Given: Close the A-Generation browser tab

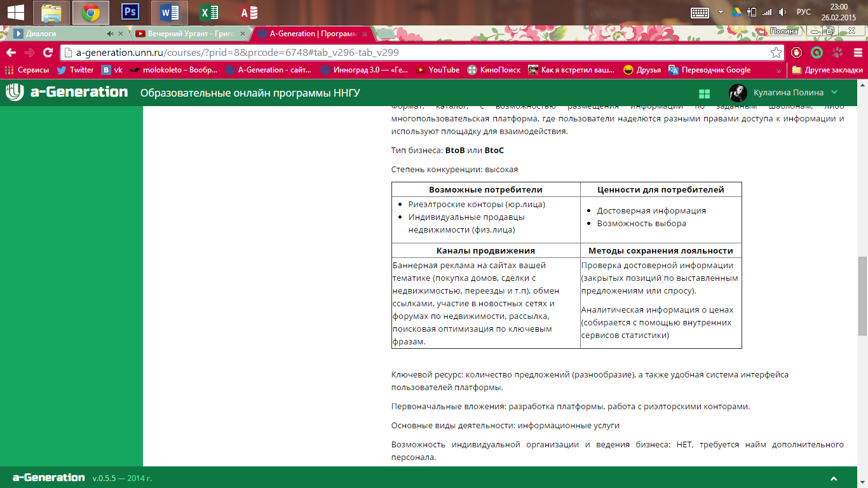Looking at the screenshot, I should point(366,34).
